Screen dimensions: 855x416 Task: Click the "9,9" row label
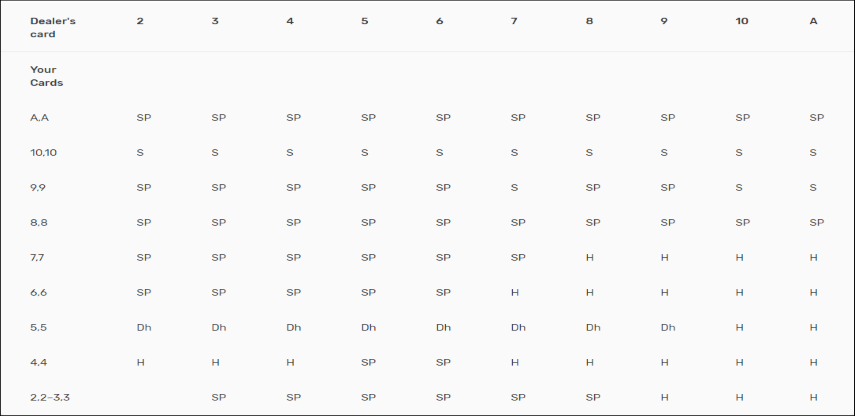(x=39, y=187)
